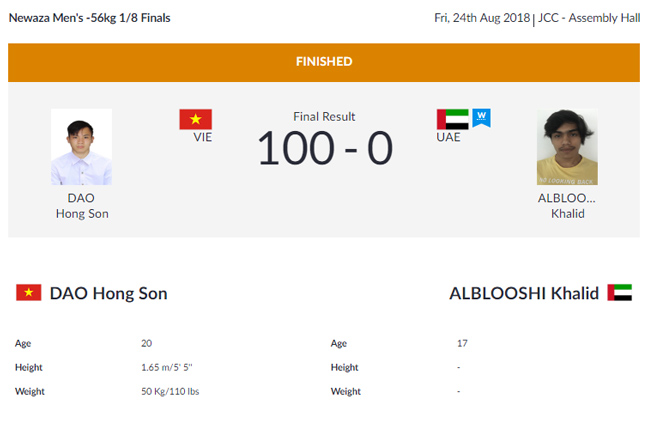
Task: Click the Fri, 24th Aug 2018 date
Action: (x=482, y=18)
